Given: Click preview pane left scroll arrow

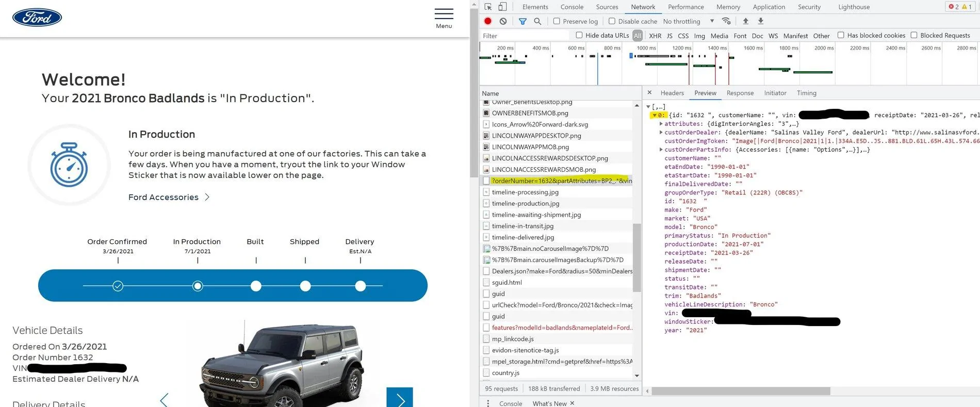Looking at the screenshot, I should coord(647,391).
